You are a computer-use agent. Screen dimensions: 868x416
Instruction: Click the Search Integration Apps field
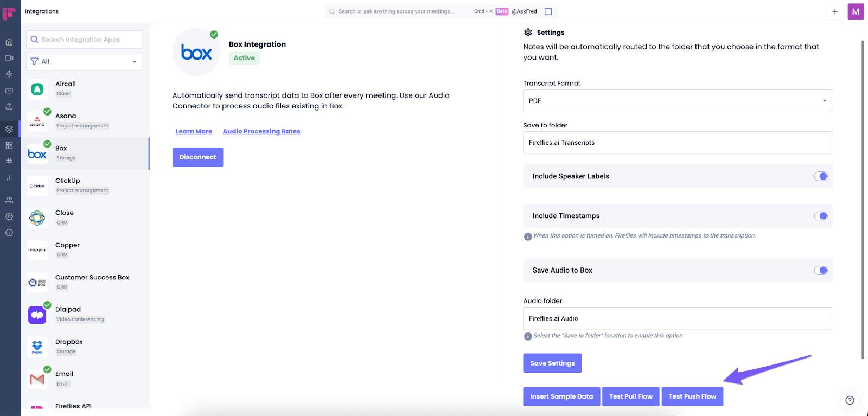click(85, 40)
